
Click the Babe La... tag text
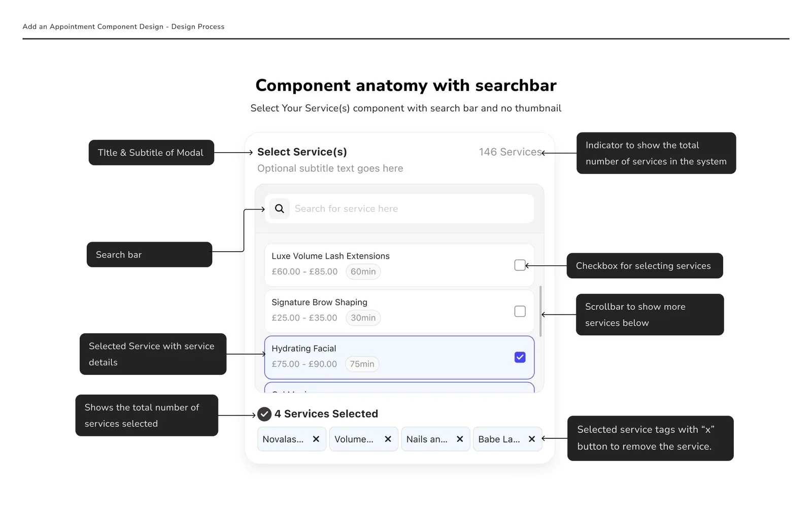pos(499,439)
